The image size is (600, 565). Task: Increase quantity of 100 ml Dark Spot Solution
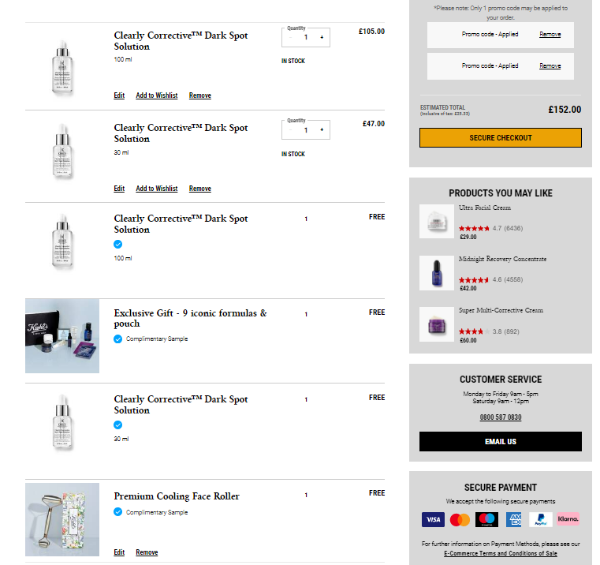(321, 38)
